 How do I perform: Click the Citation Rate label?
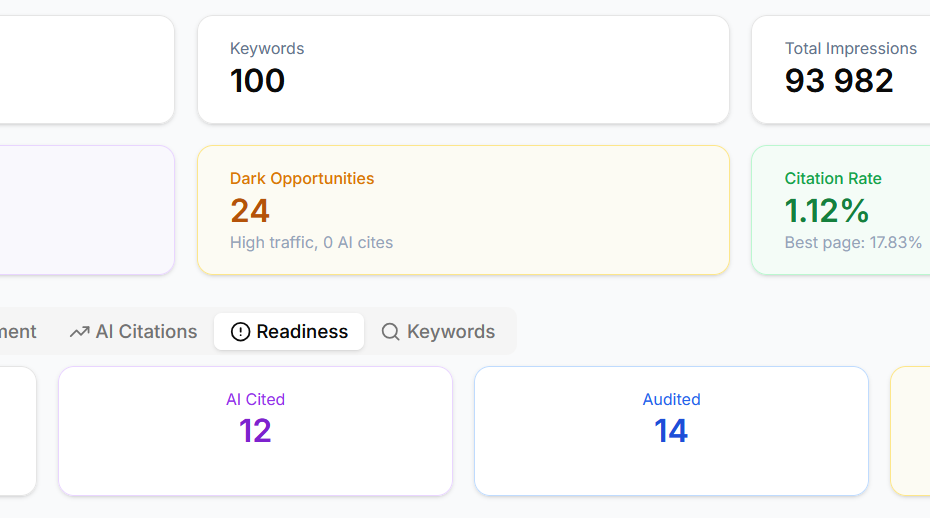pyautogui.click(x=833, y=179)
